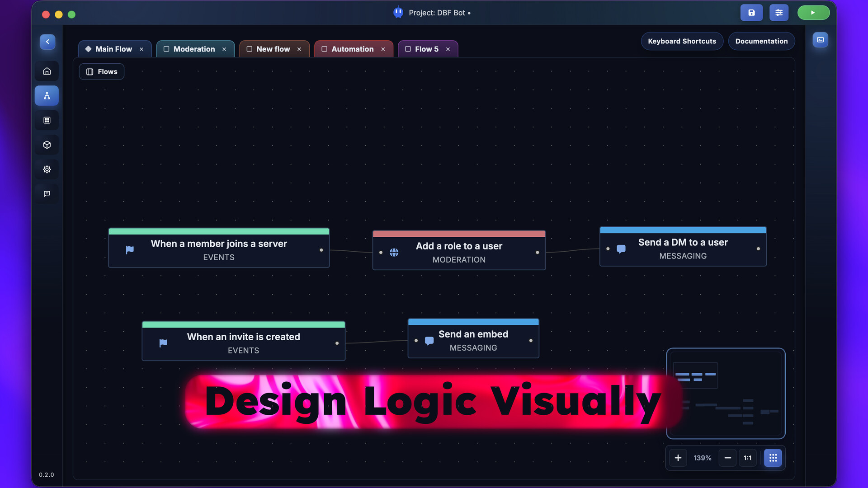The image size is (868, 488).
Task: Click the save project icon
Action: tap(751, 13)
